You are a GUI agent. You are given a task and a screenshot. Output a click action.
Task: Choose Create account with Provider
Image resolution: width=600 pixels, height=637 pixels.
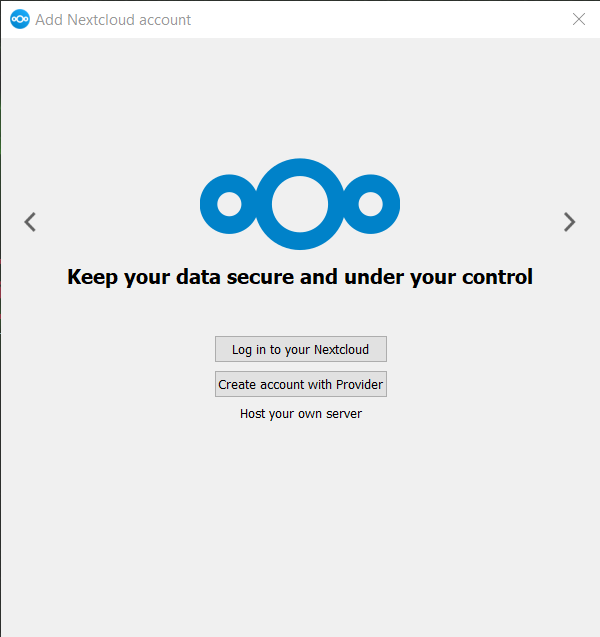pyautogui.click(x=301, y=384)
